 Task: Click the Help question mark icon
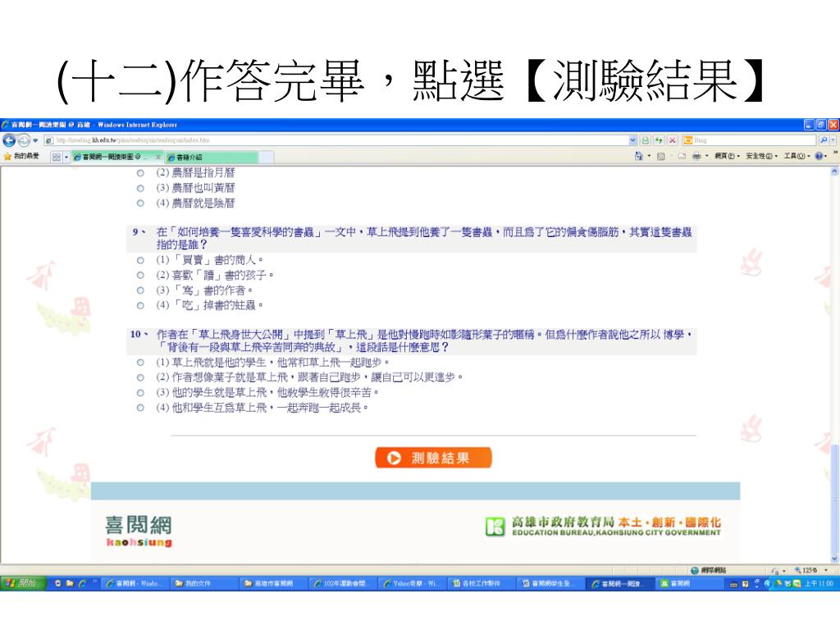(819, 157)
